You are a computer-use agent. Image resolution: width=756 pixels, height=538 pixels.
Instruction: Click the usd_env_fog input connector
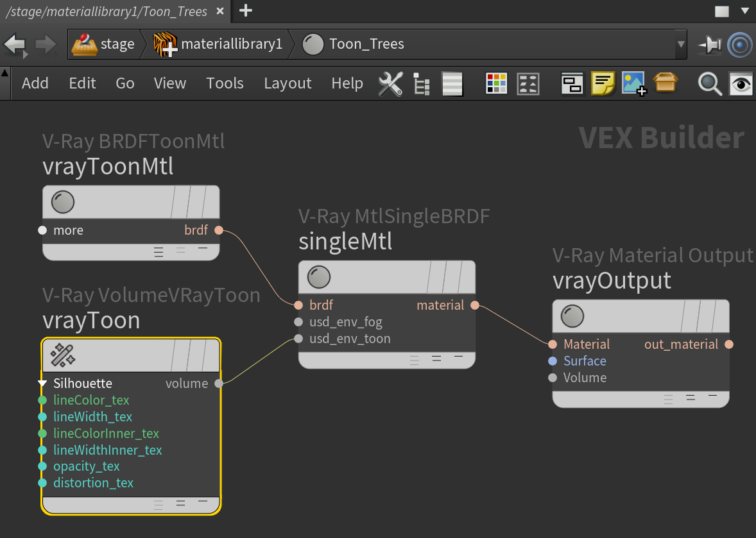298,322
